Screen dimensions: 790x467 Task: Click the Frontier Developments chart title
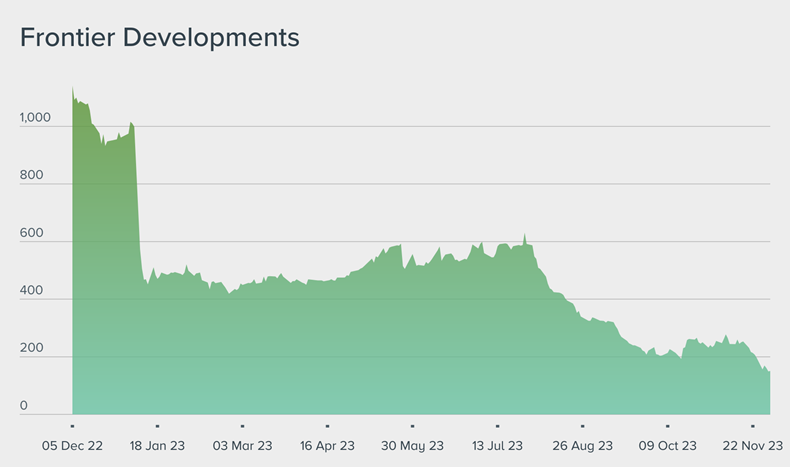click(160, 38)
